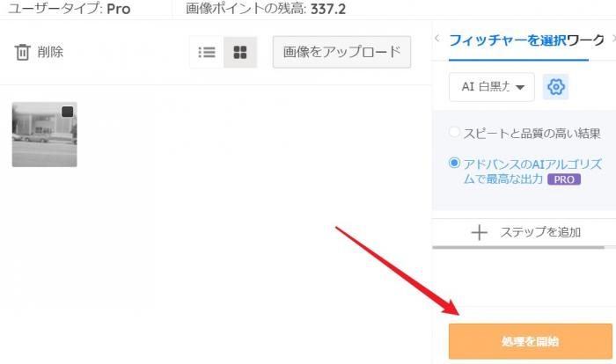Click the 画像ポイントの残高 337.2 balance text
Image resolution: width=616 pixels, height=364 pixels.
point(266,9)
